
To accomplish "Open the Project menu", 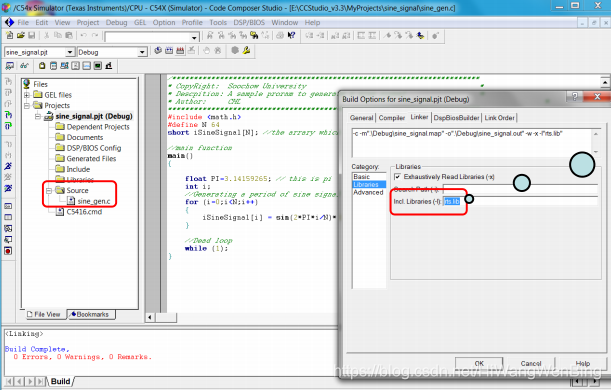I will (x=88, y=23).
